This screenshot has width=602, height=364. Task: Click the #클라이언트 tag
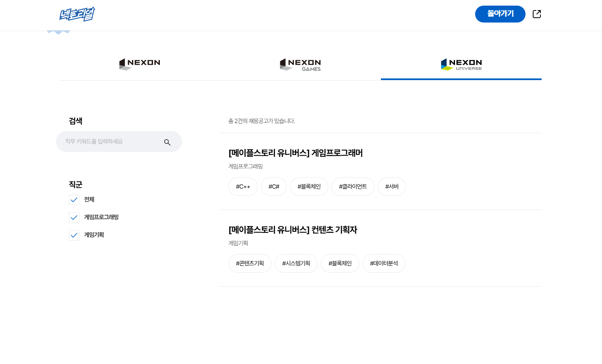pos(353,187)
